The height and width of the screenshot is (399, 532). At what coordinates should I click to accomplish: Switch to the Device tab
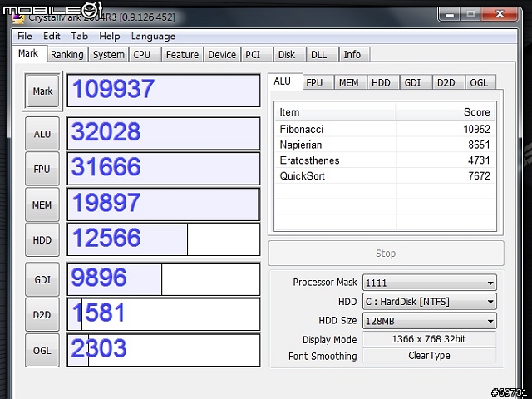point(222,54)
